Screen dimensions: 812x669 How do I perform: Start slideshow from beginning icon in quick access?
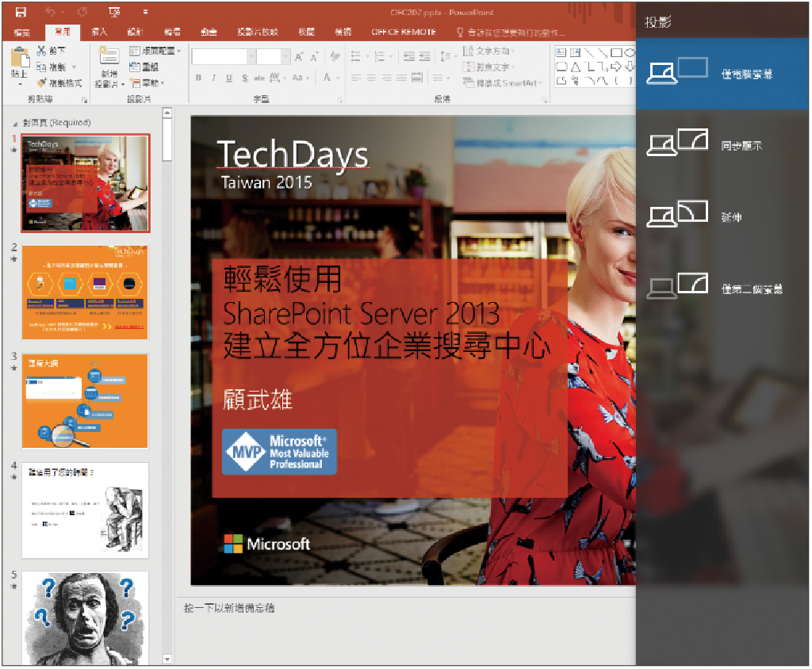click(x=114, y=11)
